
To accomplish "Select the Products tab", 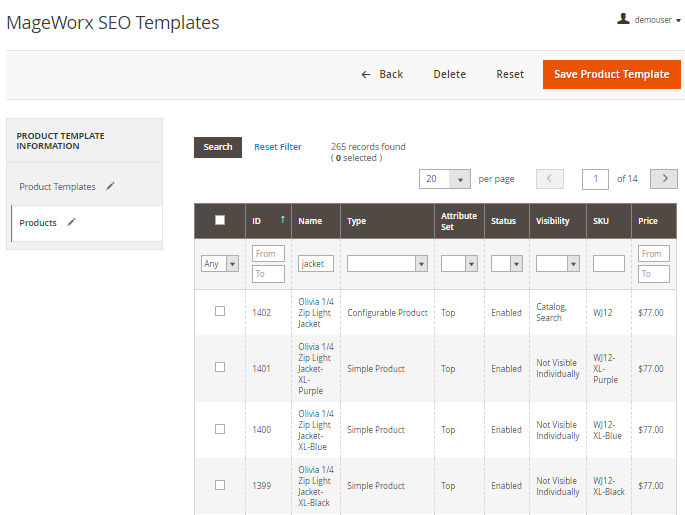I will (38, 223).
